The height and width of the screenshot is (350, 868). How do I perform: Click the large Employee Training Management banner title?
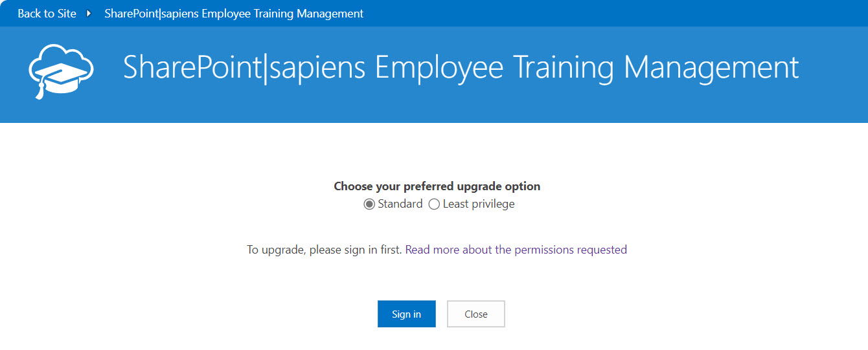461,69
